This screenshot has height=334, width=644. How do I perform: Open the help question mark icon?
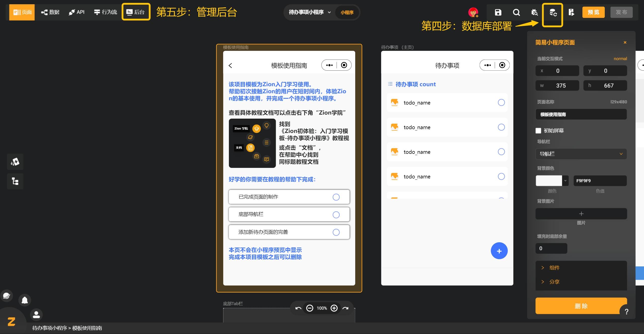click(626, 312)
